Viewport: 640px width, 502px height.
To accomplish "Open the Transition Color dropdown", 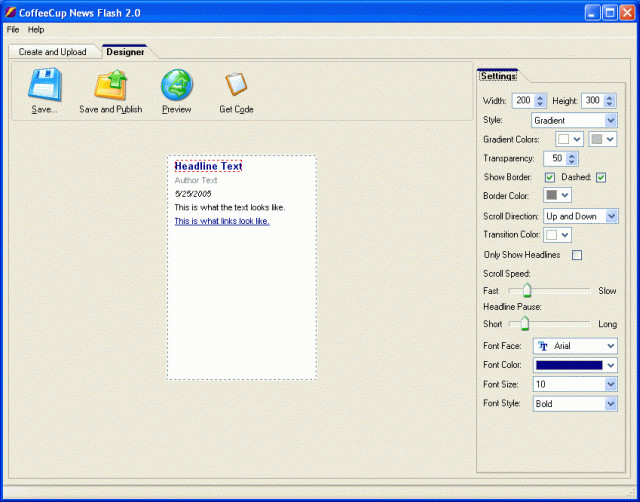I will [557, 235].
